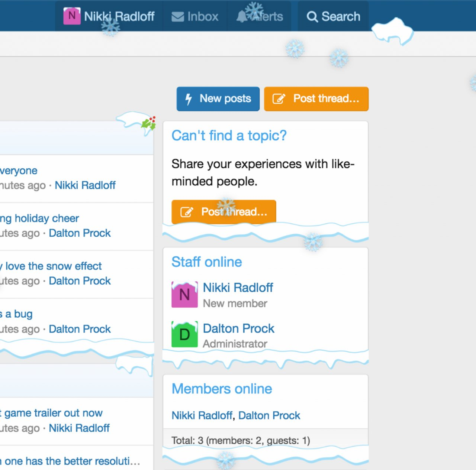Click the Search magnifier icon

point(312,17)
